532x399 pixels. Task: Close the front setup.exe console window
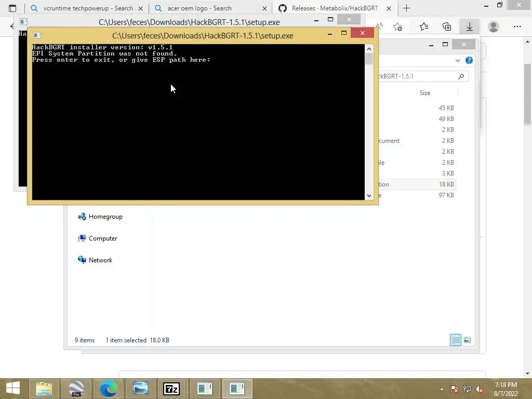coord(362,33)
